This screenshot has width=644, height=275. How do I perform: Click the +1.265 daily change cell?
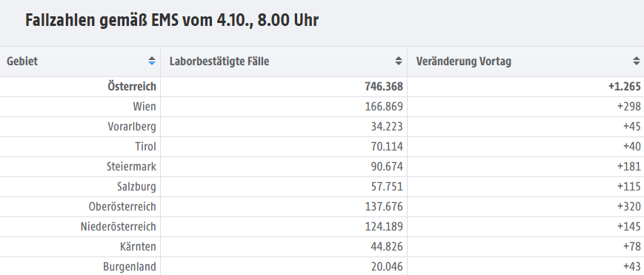coord(625,87)
